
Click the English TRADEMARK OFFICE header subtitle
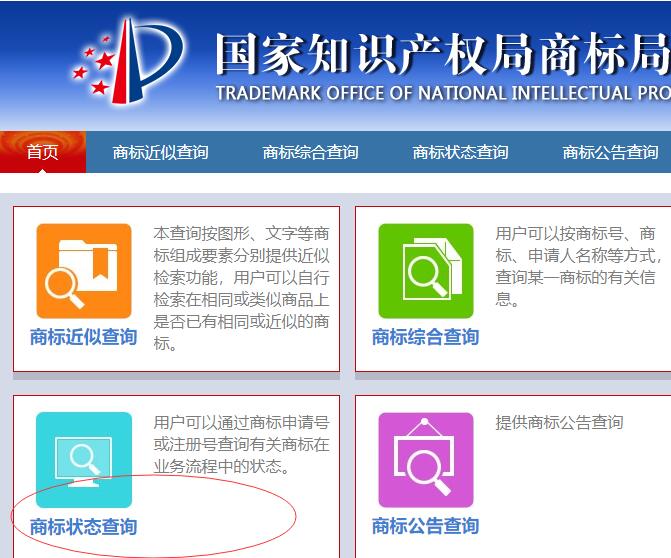(x=440, y=94)
